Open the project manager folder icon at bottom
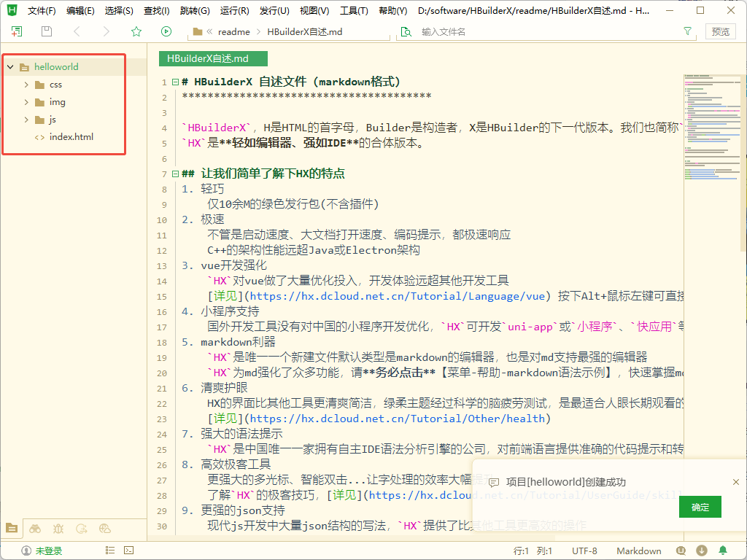 click(12, 528)
